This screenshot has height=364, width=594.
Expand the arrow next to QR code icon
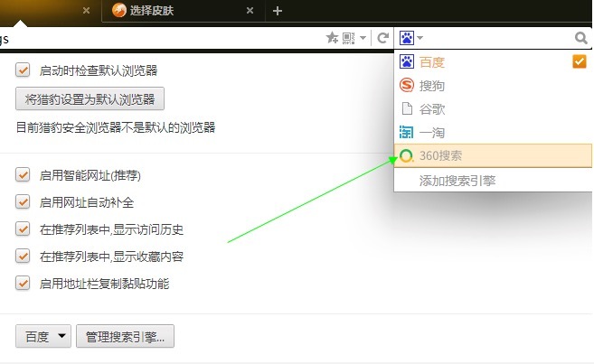click(x=363, y=38)
